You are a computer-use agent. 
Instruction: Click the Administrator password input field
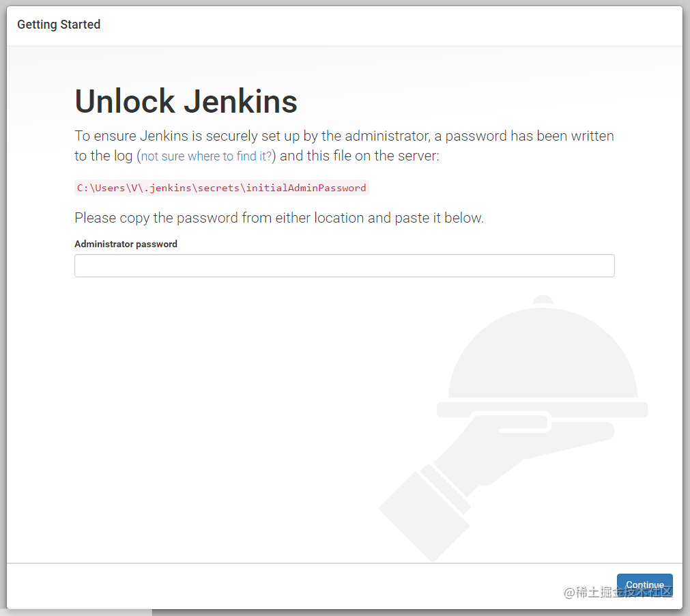344,266
